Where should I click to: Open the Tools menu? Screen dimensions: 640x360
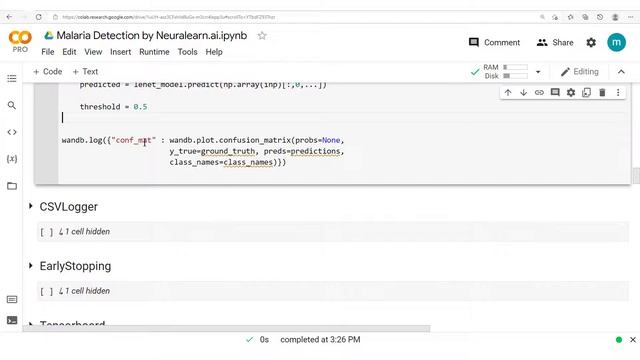187,52
